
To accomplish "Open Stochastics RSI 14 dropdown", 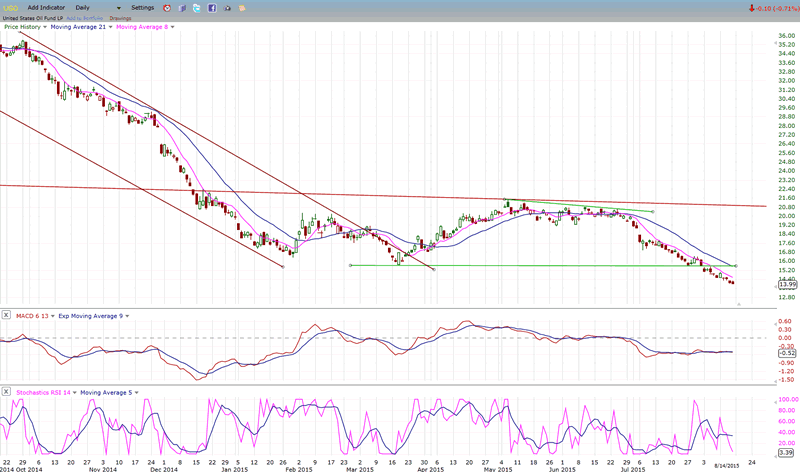I will tap(73, 393).
